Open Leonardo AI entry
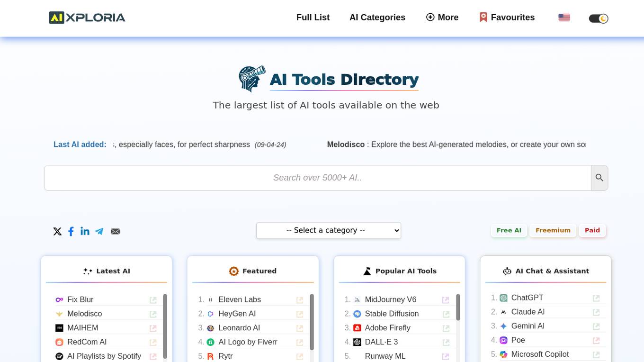Screen dimensions: 644x362 pyautogui.click(x=239, y=328)
